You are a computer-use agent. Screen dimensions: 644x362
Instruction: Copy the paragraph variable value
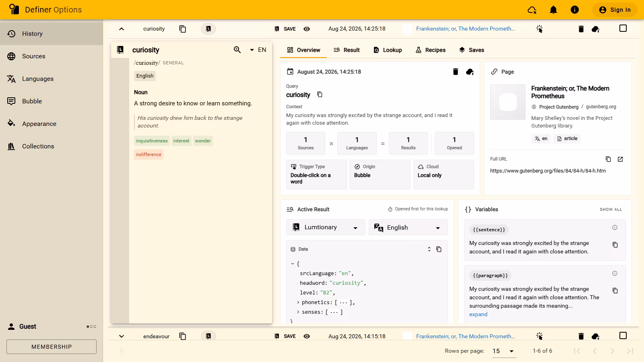click(615, 290)
